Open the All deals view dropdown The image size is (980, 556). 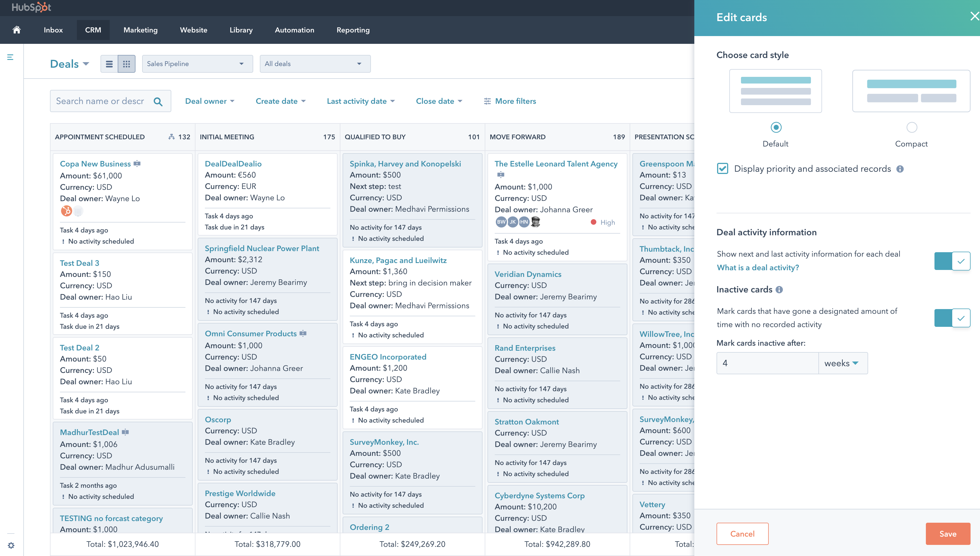pyautogui.click(x=315, y=64)
